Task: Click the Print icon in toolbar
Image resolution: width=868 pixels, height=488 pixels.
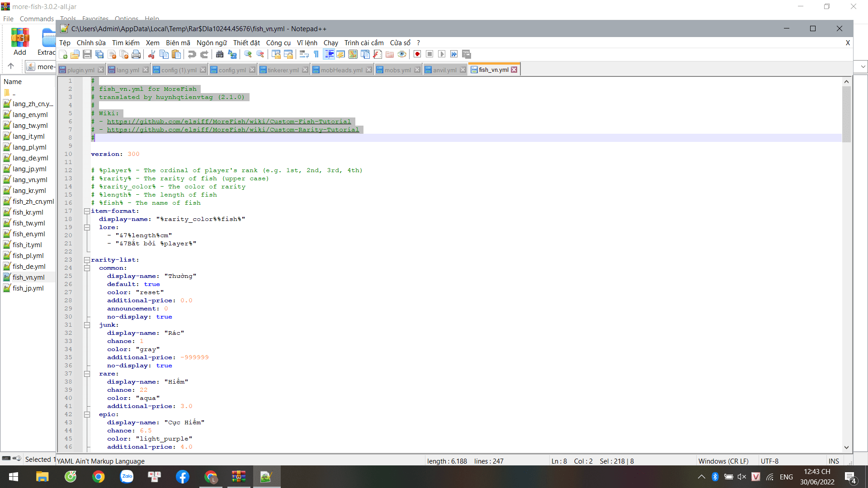Action: tap(136, 54)
